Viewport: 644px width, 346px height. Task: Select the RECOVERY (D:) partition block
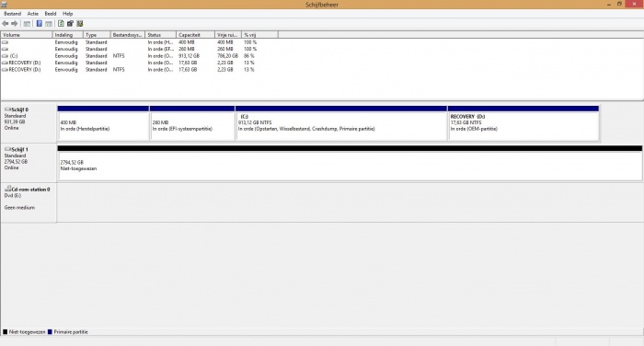tap(523, 123)
